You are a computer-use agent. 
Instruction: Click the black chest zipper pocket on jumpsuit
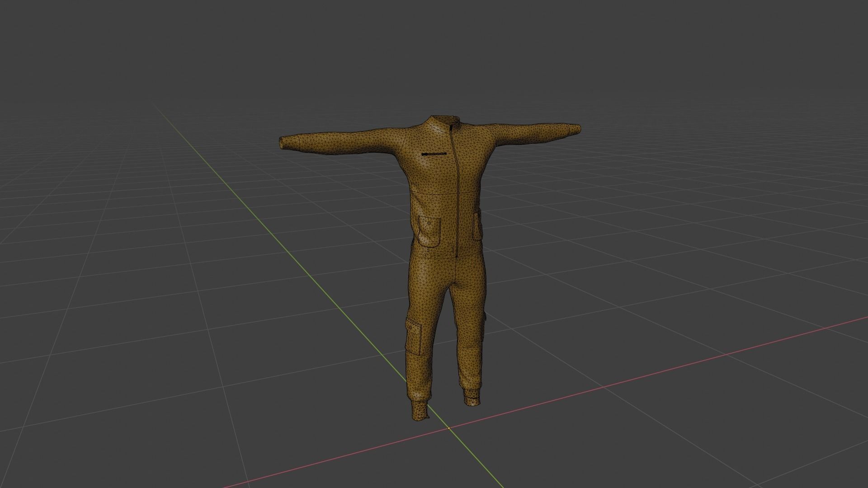pos(434,155)
